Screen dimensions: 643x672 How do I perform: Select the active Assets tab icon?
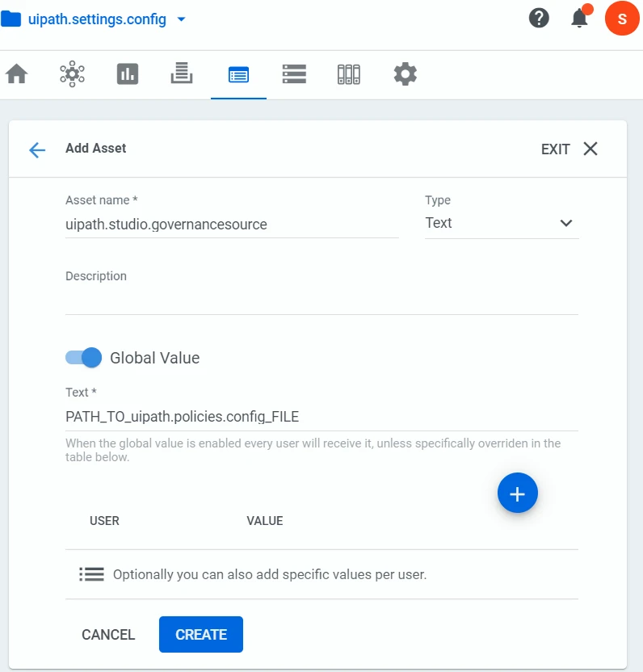pos(239,75)
